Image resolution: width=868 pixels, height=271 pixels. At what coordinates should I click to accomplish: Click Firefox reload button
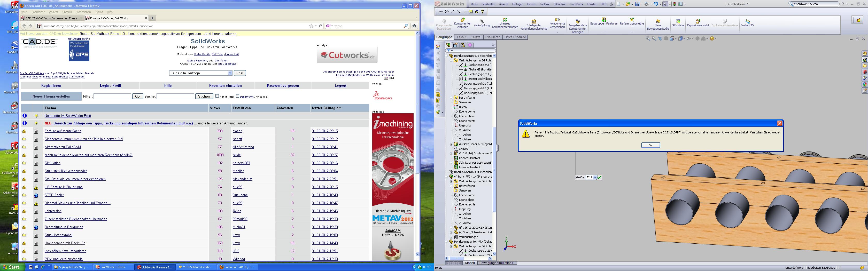(320, 26)
